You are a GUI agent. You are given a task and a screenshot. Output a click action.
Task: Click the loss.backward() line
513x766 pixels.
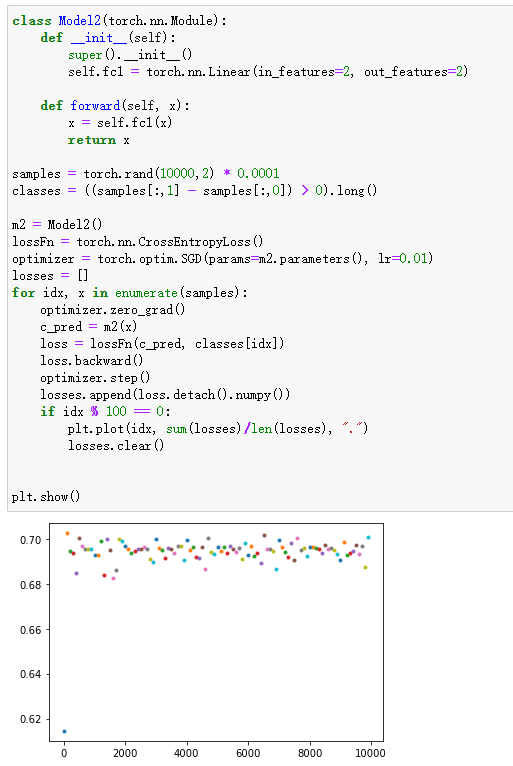point(91,361)
